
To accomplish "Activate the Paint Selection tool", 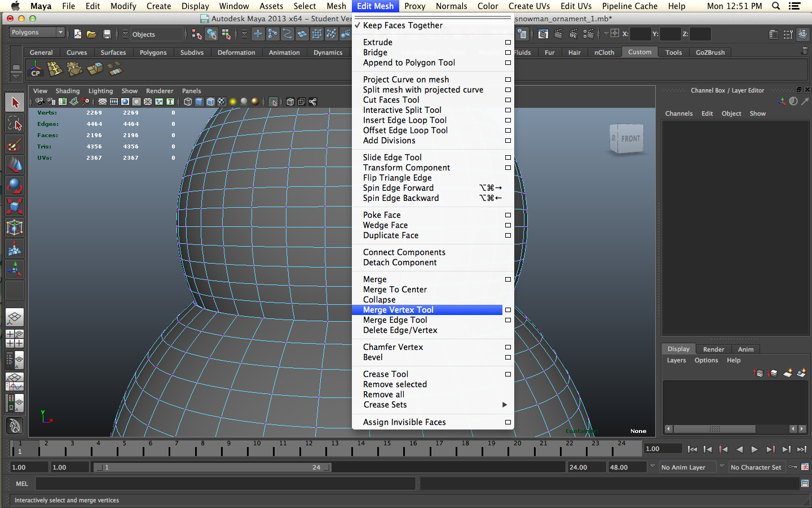I will pos(15,144).
